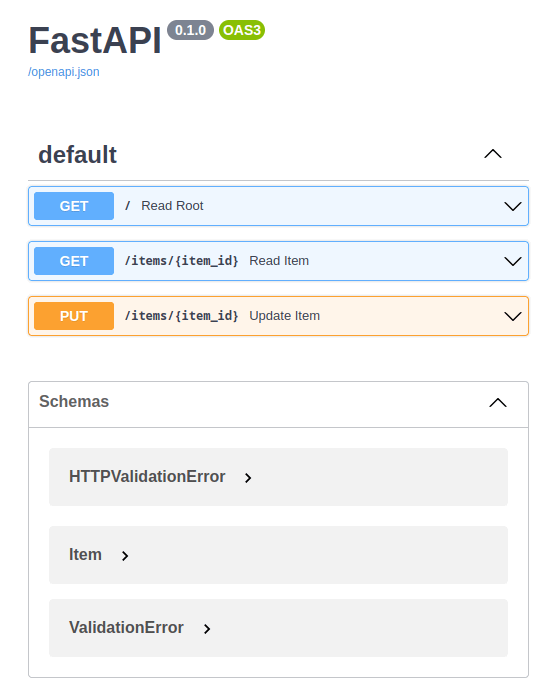The image size is (552, 682).
Task: Click the Schemas heading text
Action: tap(74, 401)
